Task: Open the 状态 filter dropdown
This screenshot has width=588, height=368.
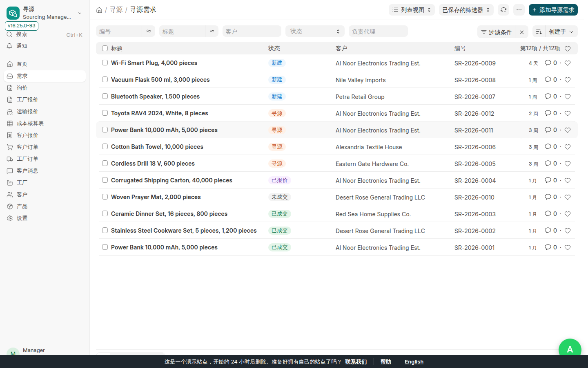Action: click(315, 31)
